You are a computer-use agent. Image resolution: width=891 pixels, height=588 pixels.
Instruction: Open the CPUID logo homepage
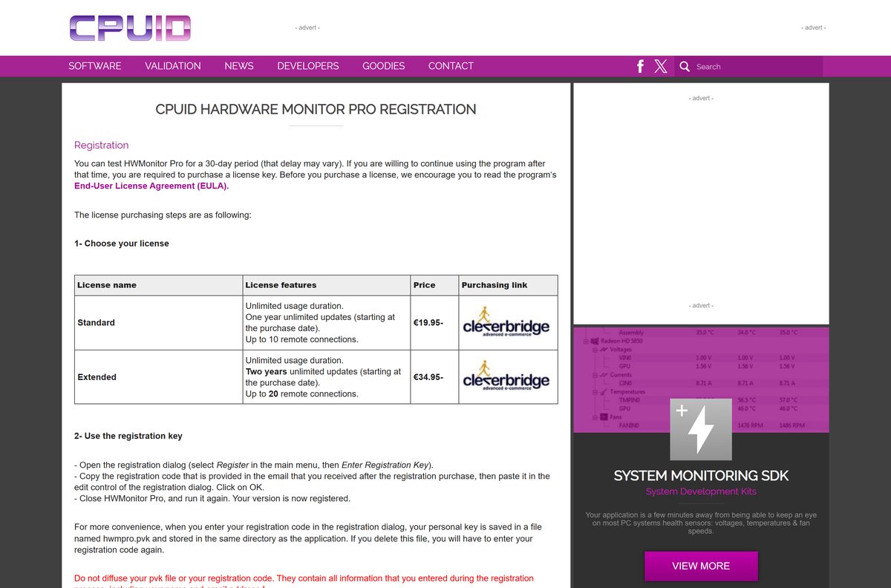pos(130,27)
